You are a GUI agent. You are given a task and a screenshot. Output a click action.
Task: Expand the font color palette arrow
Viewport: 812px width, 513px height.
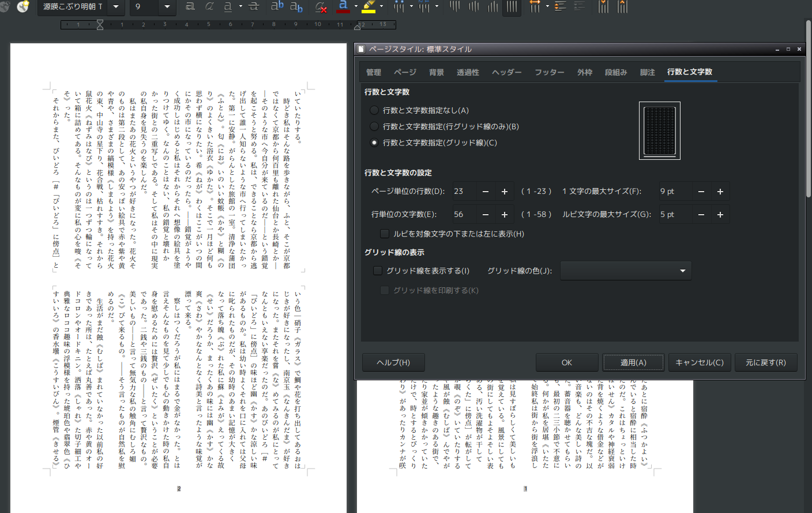[356, 6]
